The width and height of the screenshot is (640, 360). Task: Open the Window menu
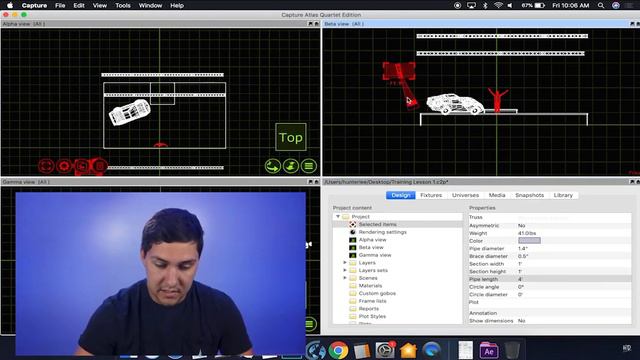tap(150, 5)
